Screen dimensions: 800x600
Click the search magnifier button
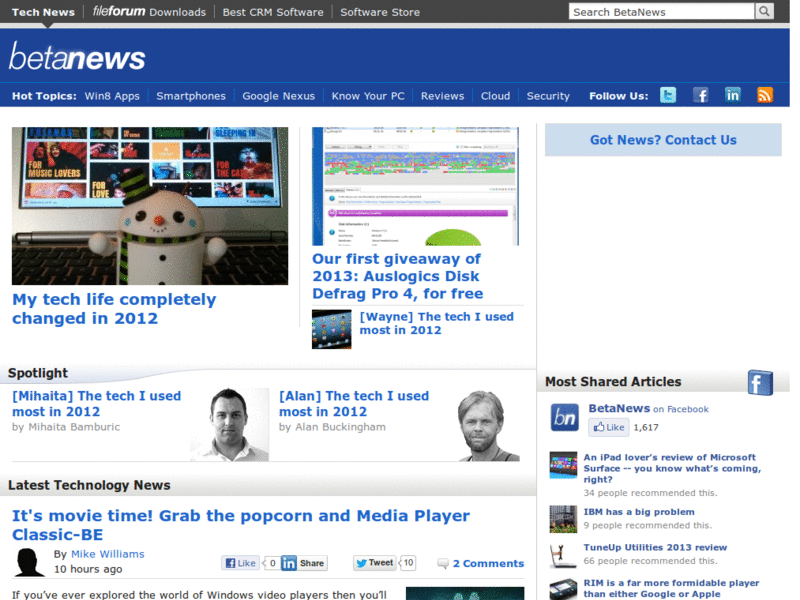click(x=764, y=11)
